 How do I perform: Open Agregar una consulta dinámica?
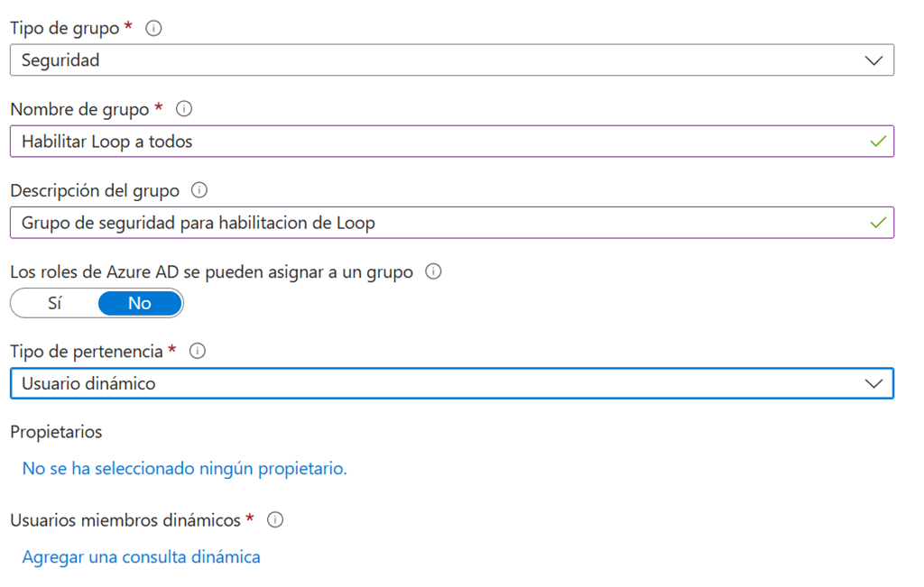tap(141, 557)
